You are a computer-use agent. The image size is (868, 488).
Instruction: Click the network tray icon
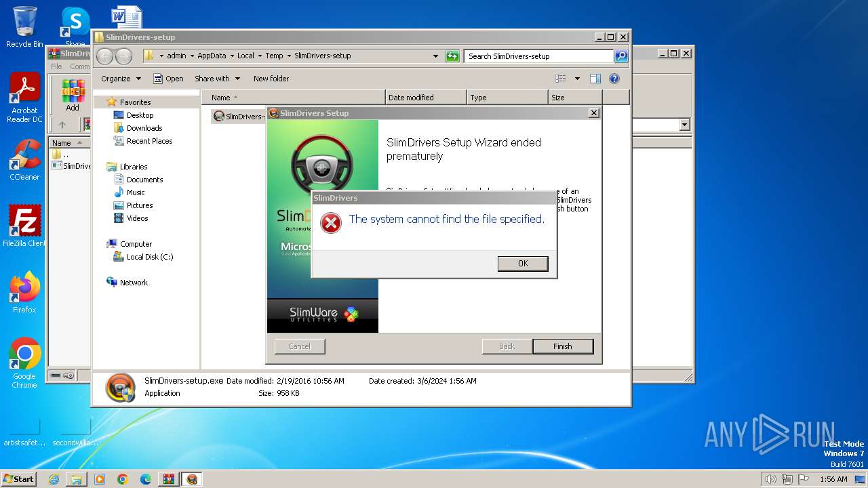787,479
